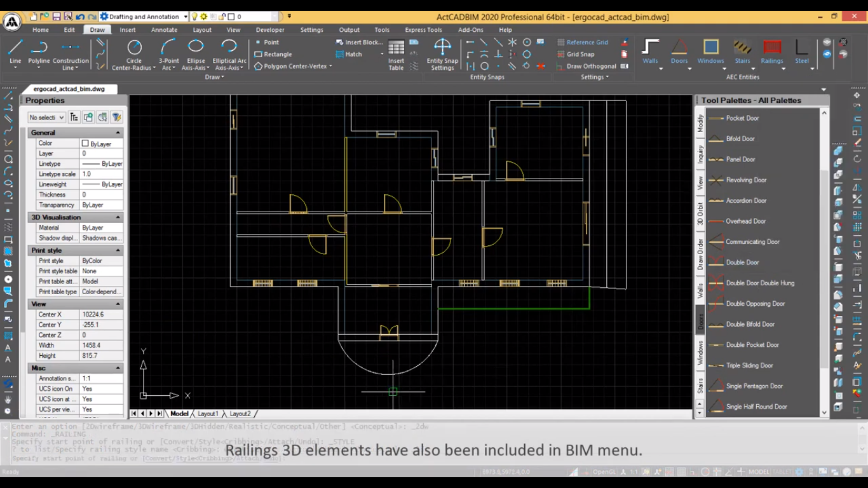Click the Center X value 10224.6
The height and width of the screenshot is (488, 868).
point(102,315)
